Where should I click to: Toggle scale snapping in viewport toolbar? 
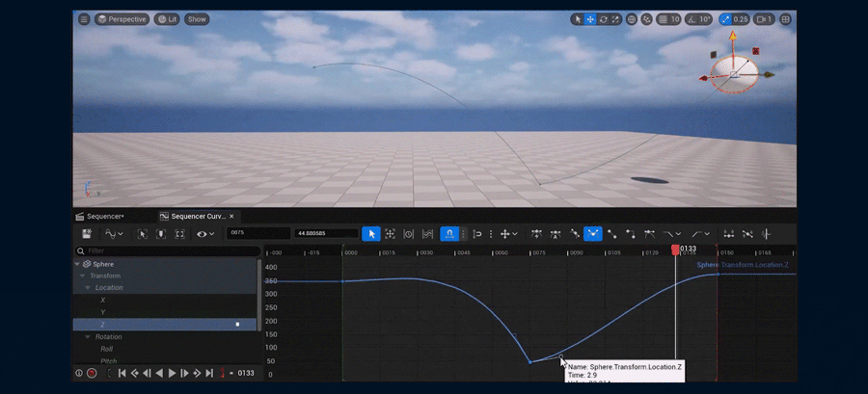725,19
